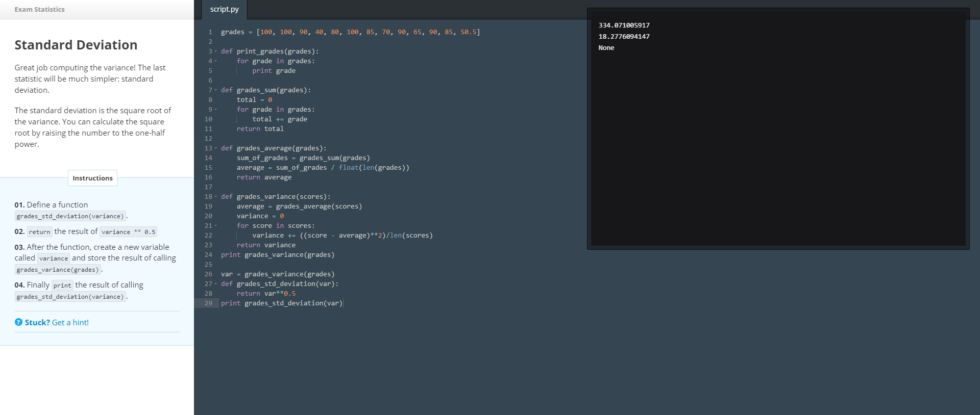Click line number 29 in the gutter
Screen dimensions: 980x415
tap(208, 303)
